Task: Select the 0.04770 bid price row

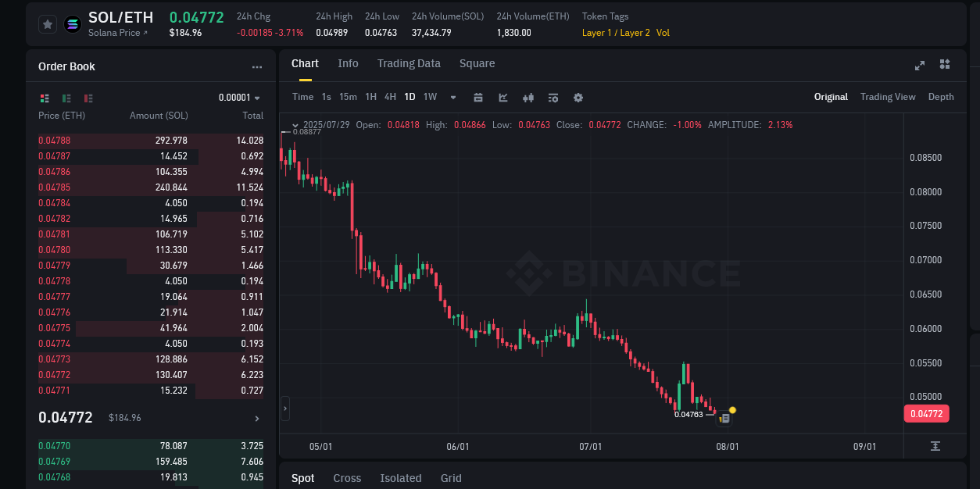Action: [x=151, y=446]
